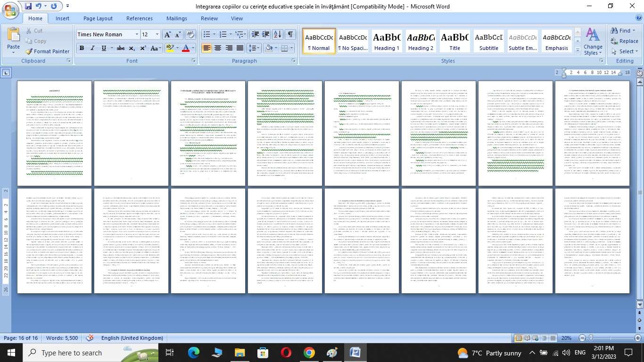Undo the last action
Screen dimensions: 644x362
point(39,6)
